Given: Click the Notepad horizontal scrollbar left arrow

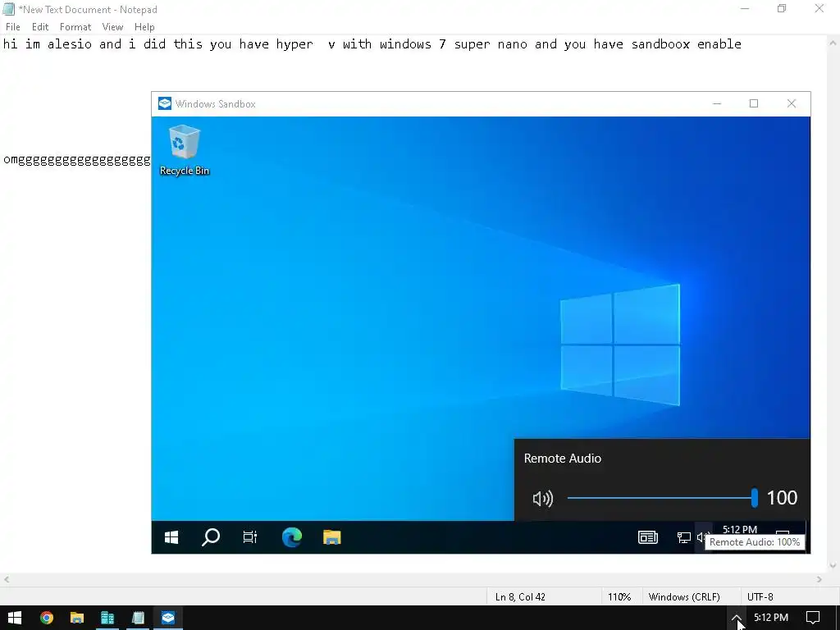Looking at the screenshot, I should click(7, 579).
